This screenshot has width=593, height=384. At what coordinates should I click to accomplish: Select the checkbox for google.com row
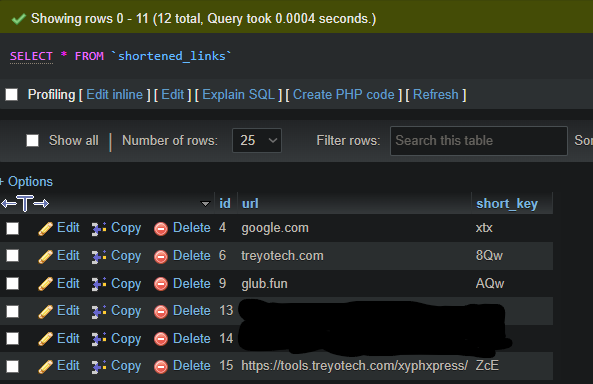pyautogui.click(x=12, y=228)
